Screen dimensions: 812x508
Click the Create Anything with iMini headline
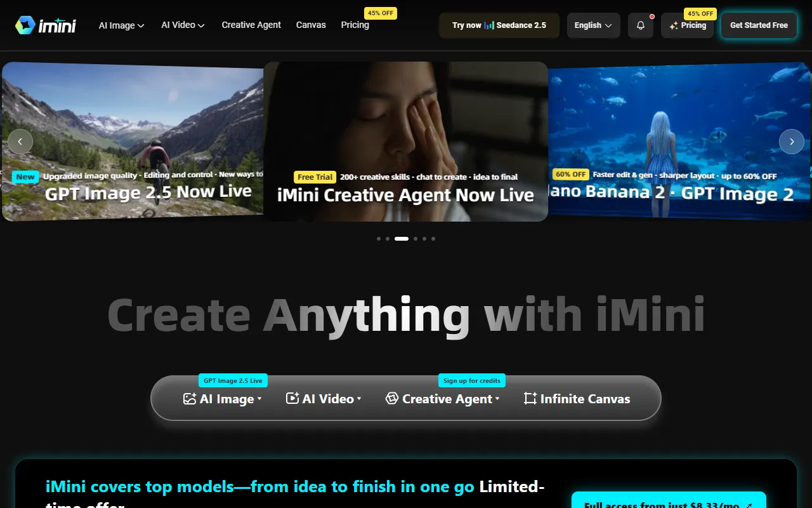[406, 315]
